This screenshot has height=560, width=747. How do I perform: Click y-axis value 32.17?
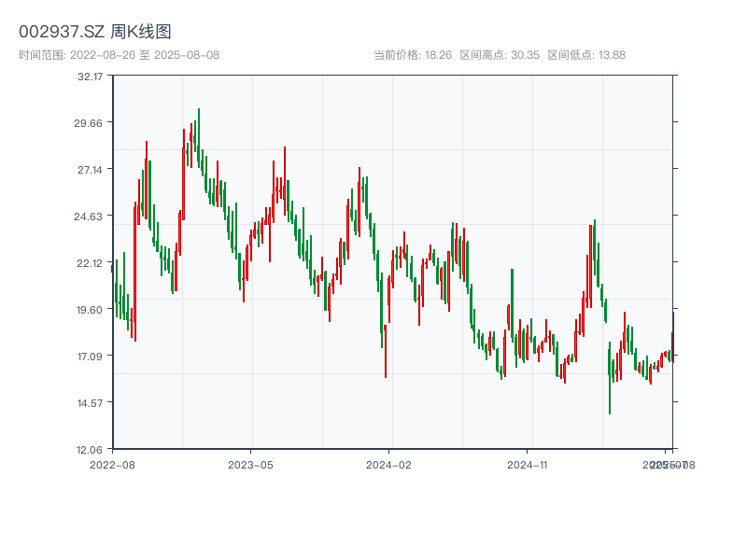(x=90, y=77)
